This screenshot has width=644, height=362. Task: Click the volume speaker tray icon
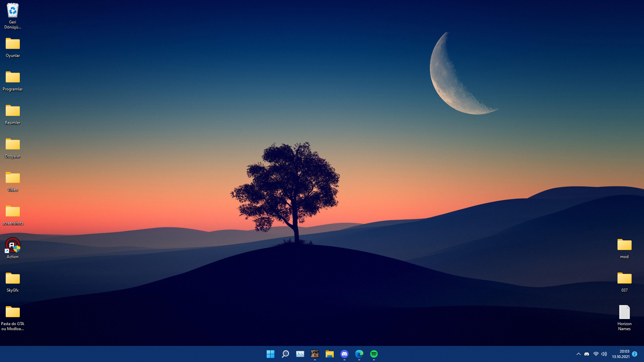coord(604,354)
